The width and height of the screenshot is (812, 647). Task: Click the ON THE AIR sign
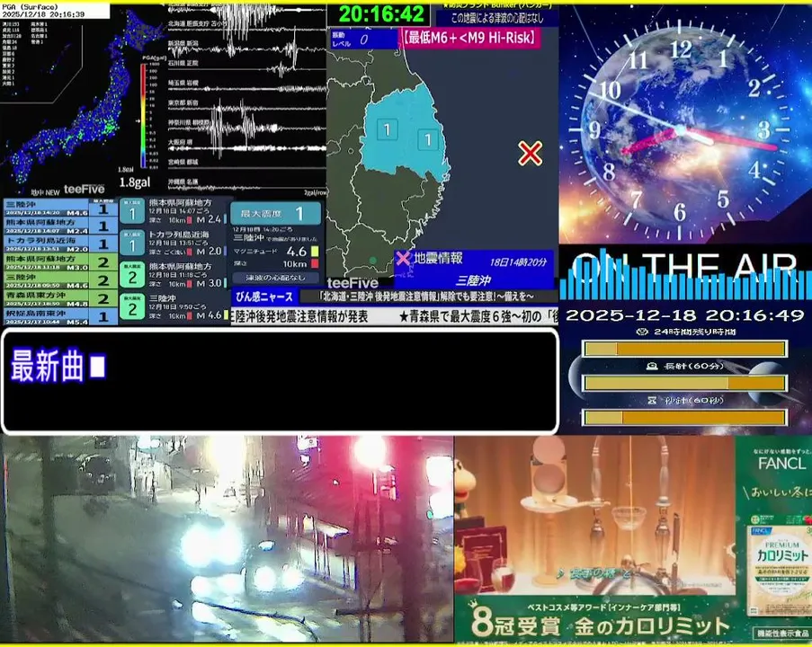(x=685, y=268)
